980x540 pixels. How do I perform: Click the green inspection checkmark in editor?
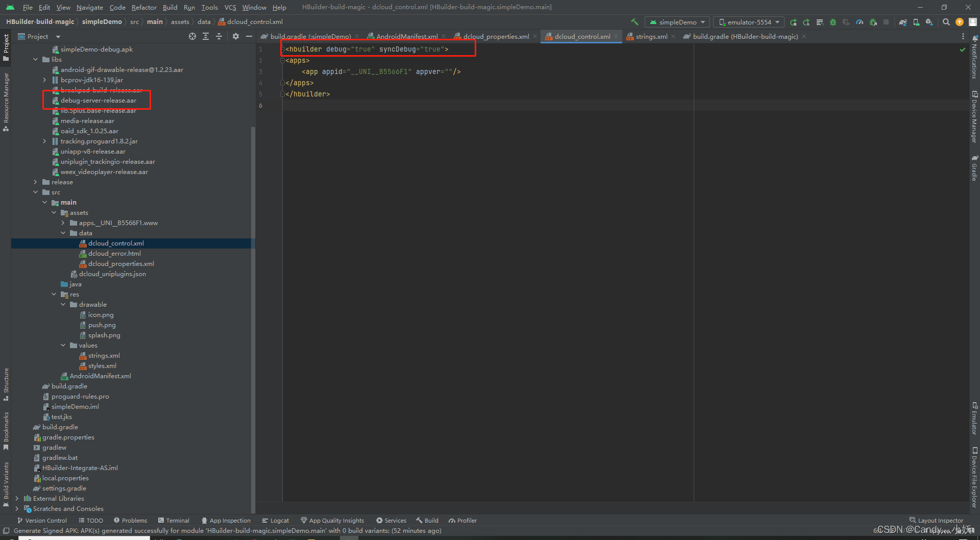coord(962,50)
